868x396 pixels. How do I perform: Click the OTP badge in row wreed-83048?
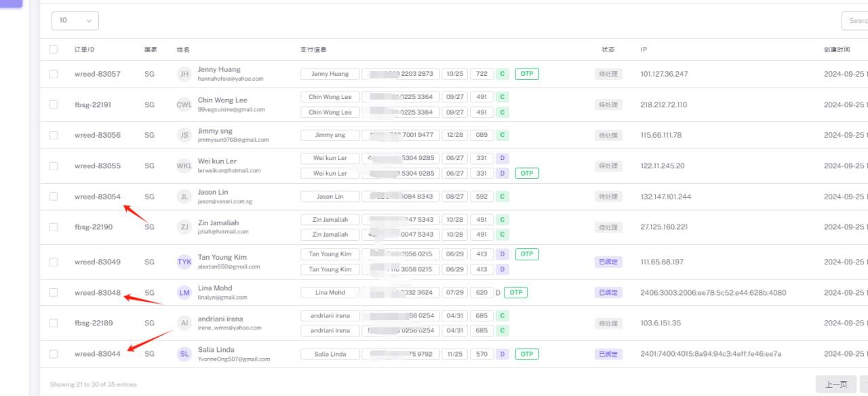tap(515, 293)
